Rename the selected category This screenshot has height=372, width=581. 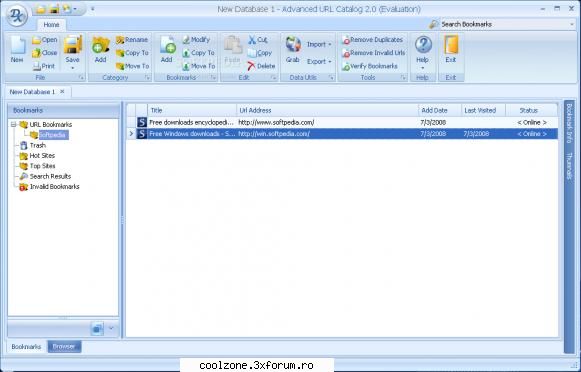pyautogui.click(x=132, y=40)
